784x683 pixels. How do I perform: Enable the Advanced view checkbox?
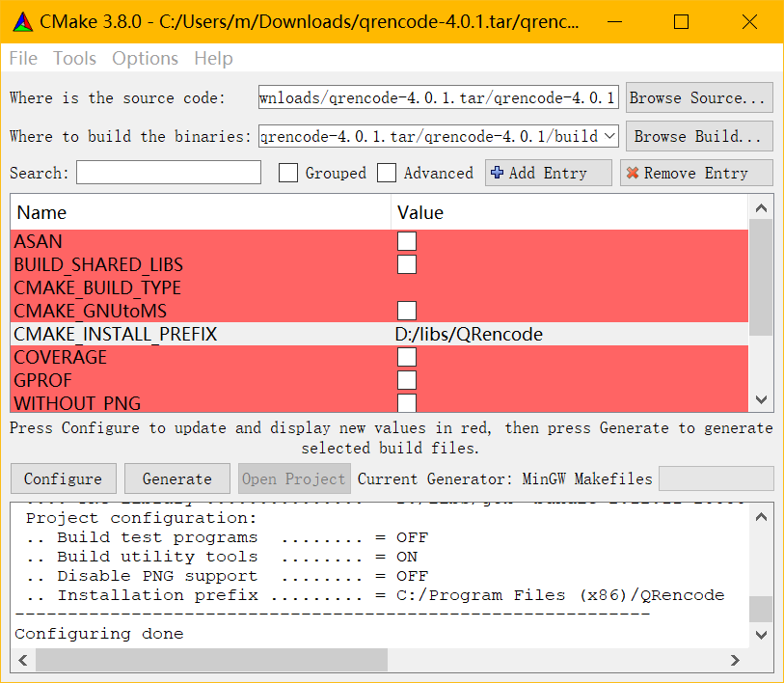tap(387, 174)
